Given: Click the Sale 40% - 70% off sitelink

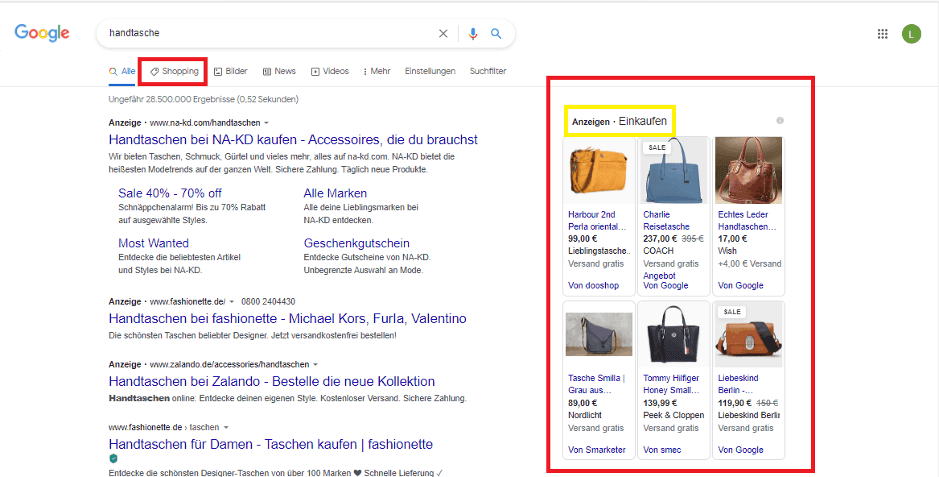Looking at the screenshot, I should 169,193.
